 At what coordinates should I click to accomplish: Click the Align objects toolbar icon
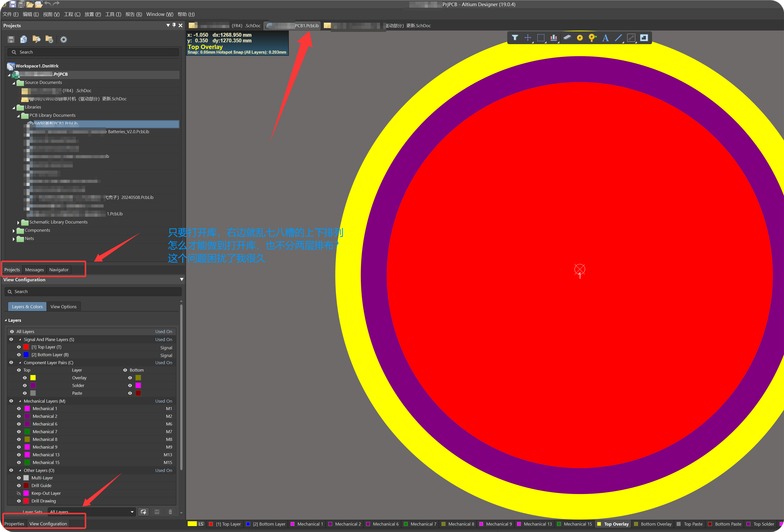[553, 38]
